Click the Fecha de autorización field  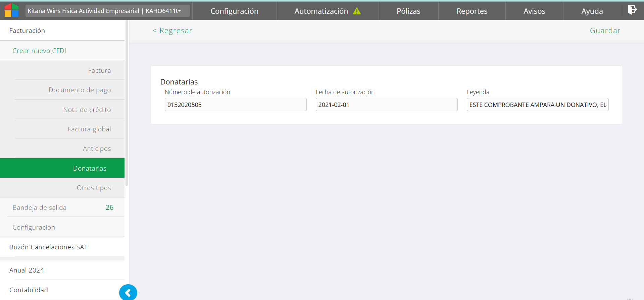(x=386, y=105)
